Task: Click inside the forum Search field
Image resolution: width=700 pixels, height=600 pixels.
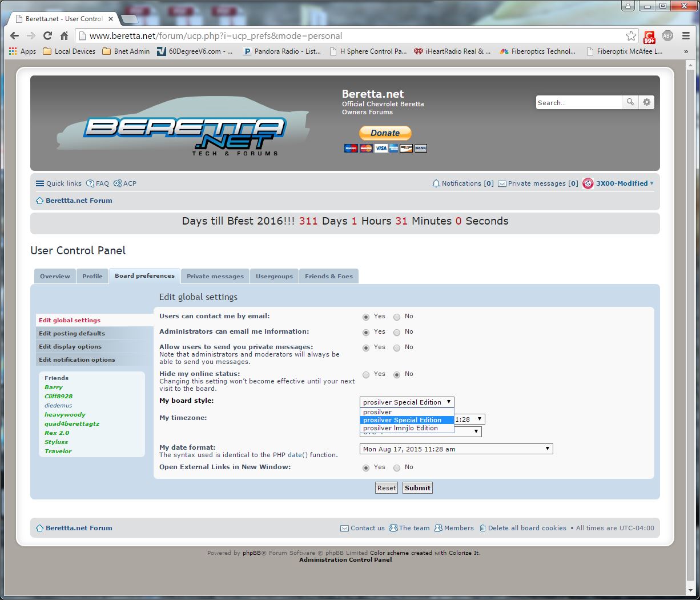Action: point(578,103)
